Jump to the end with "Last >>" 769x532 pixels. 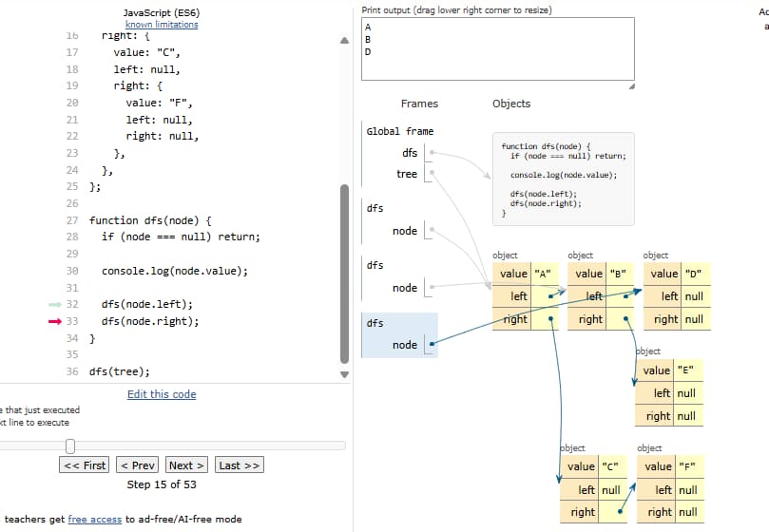[x=240, y=465]
